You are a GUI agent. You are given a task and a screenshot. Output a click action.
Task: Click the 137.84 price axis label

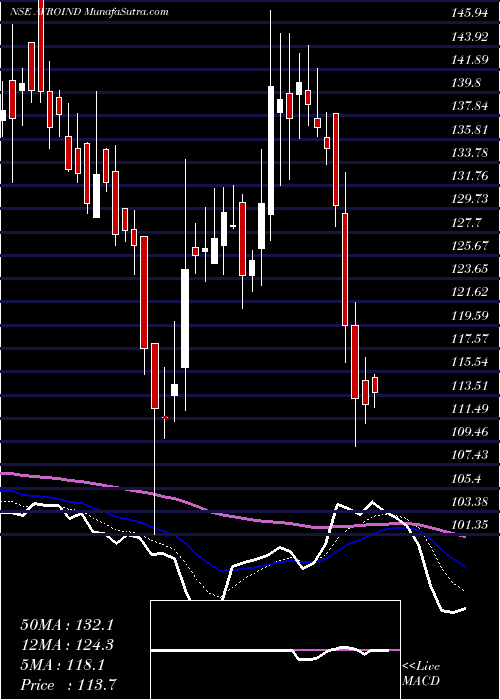469,106
